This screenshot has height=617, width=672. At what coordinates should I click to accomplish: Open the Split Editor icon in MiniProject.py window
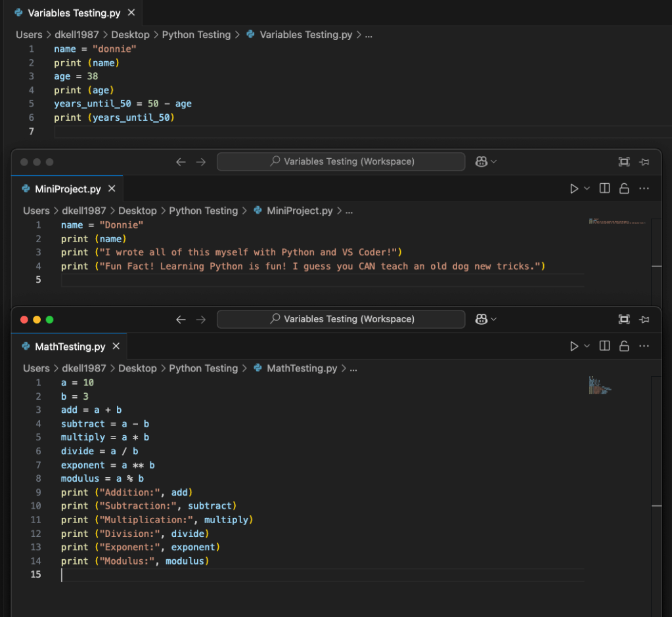click(604, 188)
